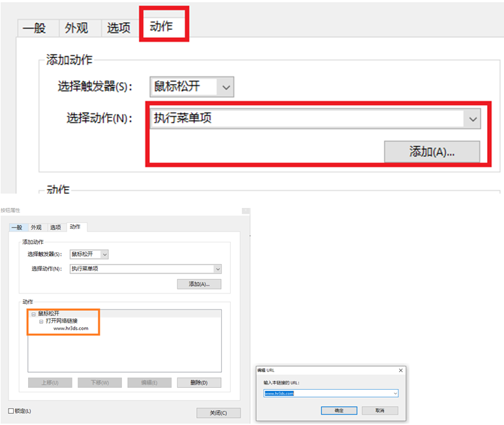Expand 执行菜单项 dropdown in the enlarged panel

click(472, 119)
